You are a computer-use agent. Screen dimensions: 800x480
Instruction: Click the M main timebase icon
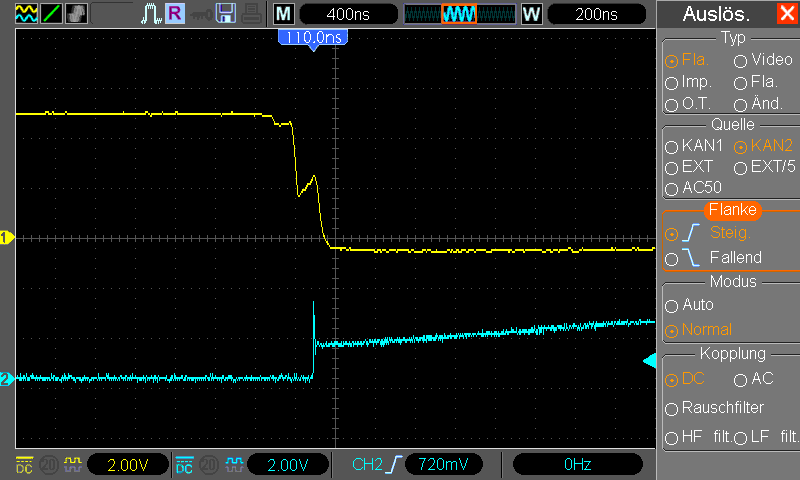284,14
